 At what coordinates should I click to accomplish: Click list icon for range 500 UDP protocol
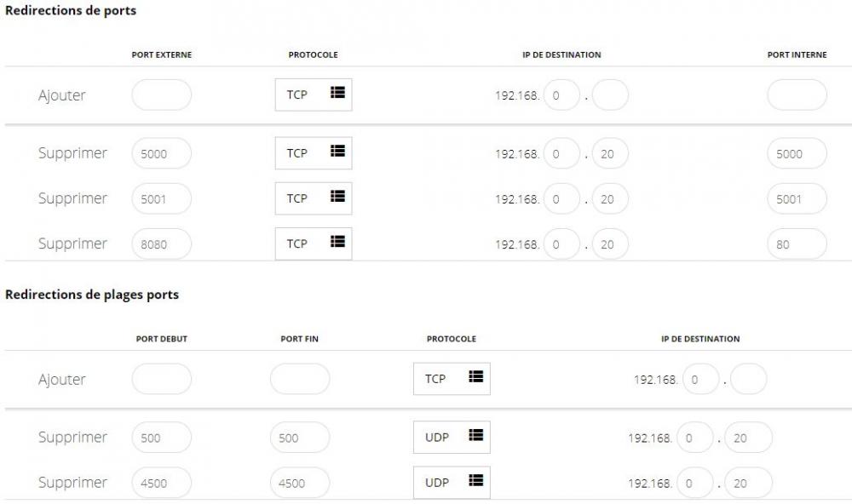coord(475,436)
